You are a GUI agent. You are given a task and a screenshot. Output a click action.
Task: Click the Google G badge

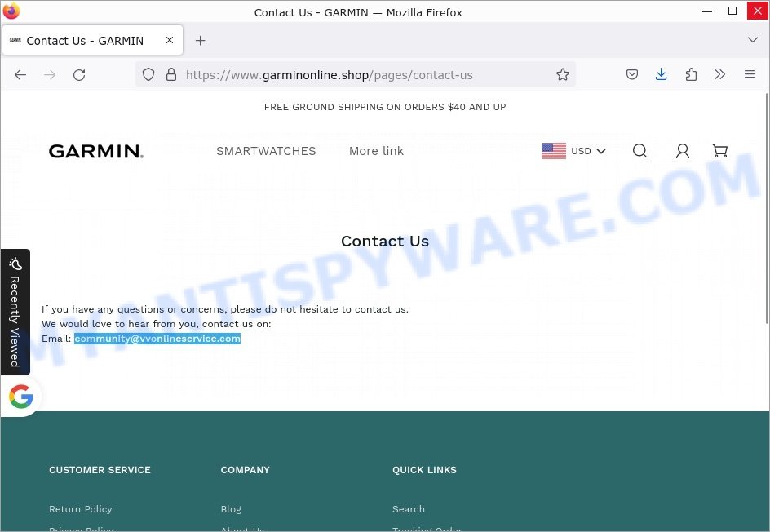tap(21, 397)
